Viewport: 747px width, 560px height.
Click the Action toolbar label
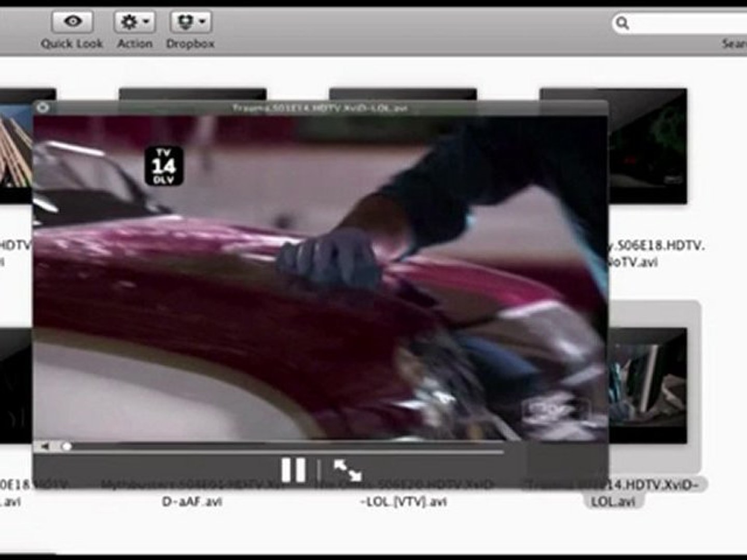click(x=135, y=44)
